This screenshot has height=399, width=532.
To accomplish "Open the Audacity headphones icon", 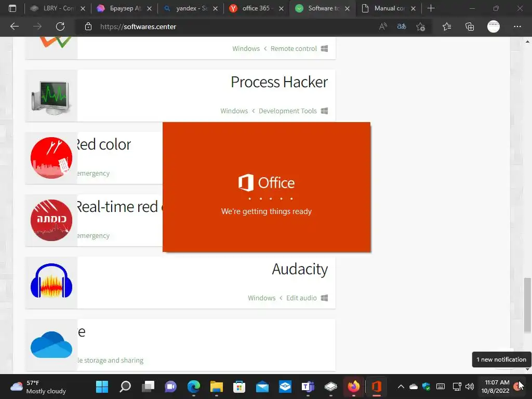I will (x=51, y=281).
